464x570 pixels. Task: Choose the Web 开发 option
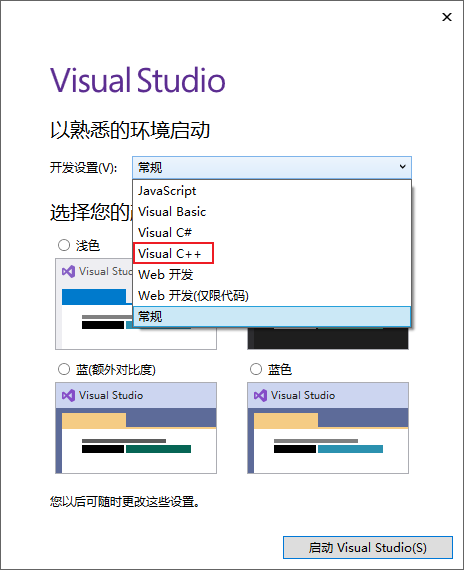[272, 274]
